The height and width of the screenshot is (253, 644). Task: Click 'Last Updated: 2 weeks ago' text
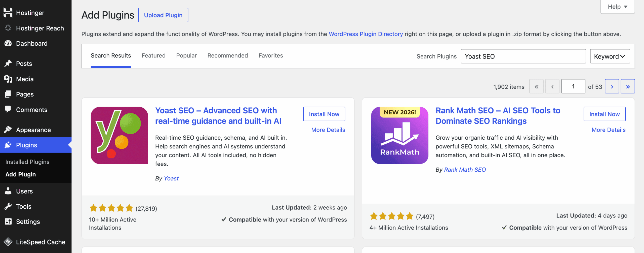tap(309, 207)
